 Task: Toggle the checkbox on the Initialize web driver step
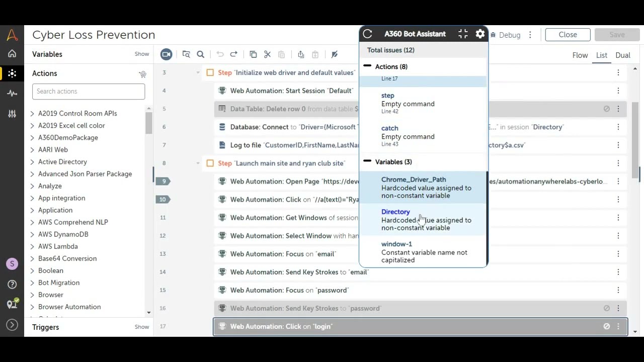click(210, 72)
